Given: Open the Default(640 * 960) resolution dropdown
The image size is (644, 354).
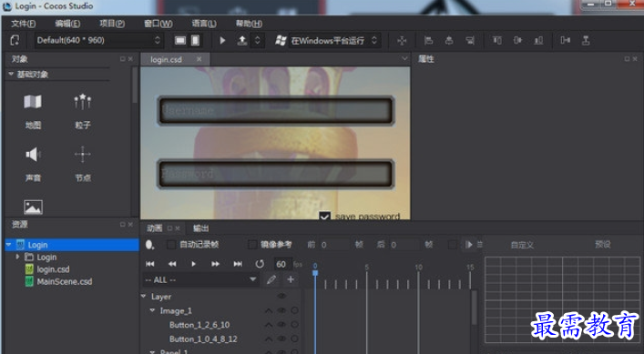Looking at the screenshot, I should click(x=98, y=40).
